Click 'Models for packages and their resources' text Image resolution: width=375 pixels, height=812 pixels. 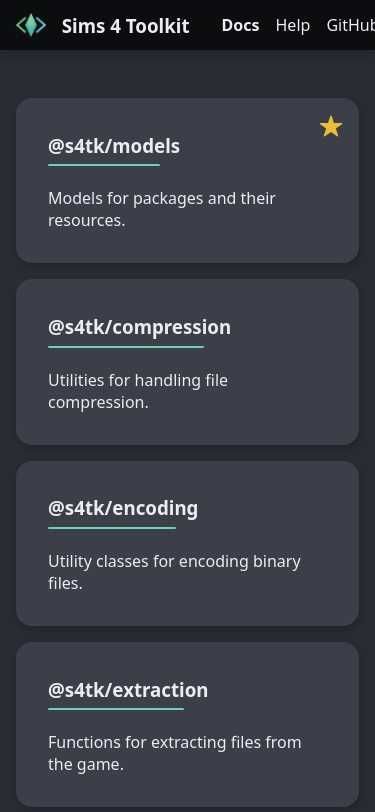[162, 209]
